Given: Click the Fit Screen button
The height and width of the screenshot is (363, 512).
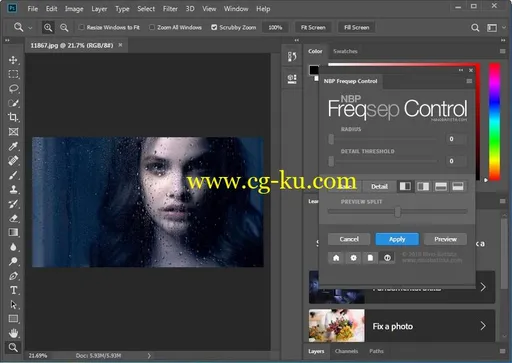Looking at the screenshot, I should (x=313, y=28).
